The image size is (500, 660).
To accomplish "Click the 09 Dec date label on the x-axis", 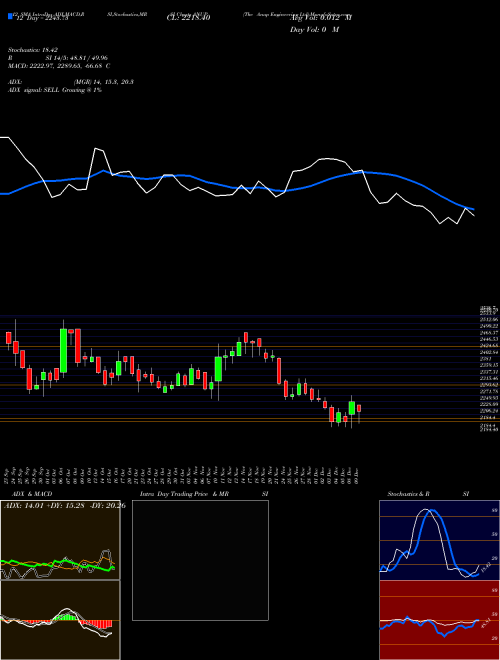I will pyautogui.click(x=357, y=476).
